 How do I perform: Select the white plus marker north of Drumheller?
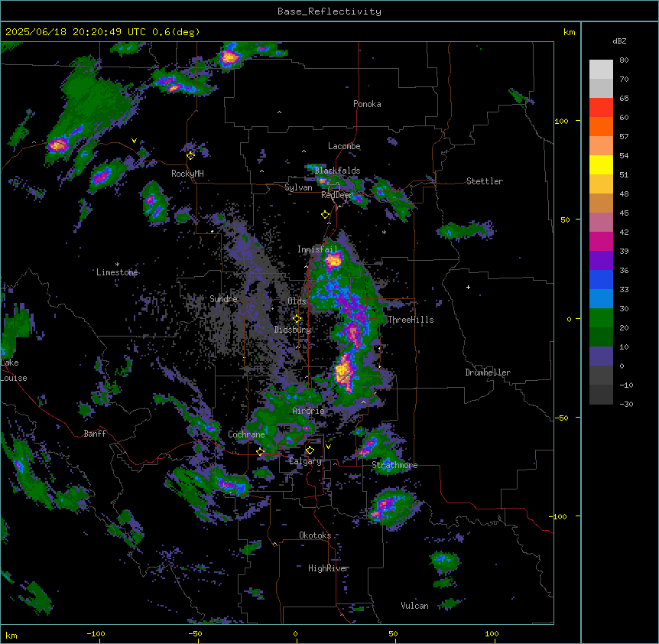(468, 287)
